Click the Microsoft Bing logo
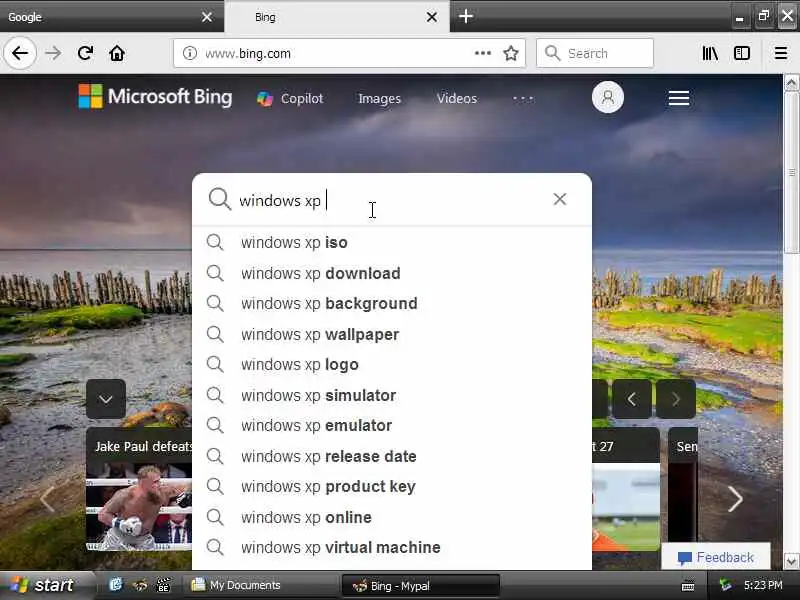800x600 pixels. (x=155, y=96)
